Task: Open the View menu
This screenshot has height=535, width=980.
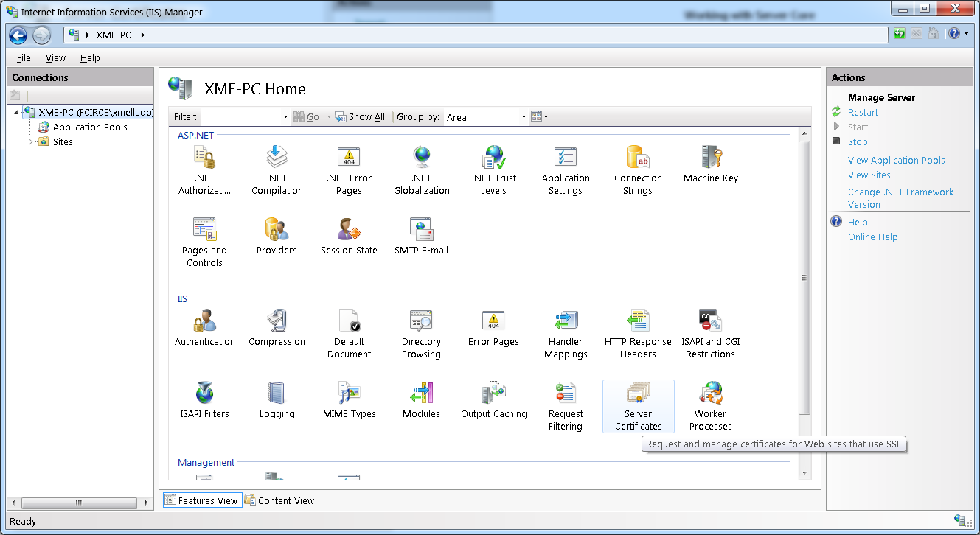Action: [x=55, y=58]
